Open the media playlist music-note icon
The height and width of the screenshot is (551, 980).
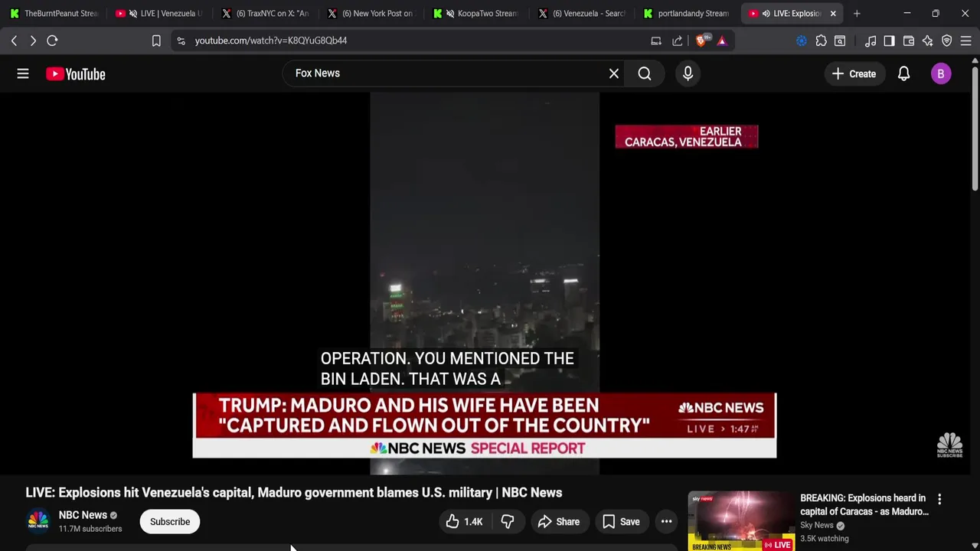click(871, 41)
